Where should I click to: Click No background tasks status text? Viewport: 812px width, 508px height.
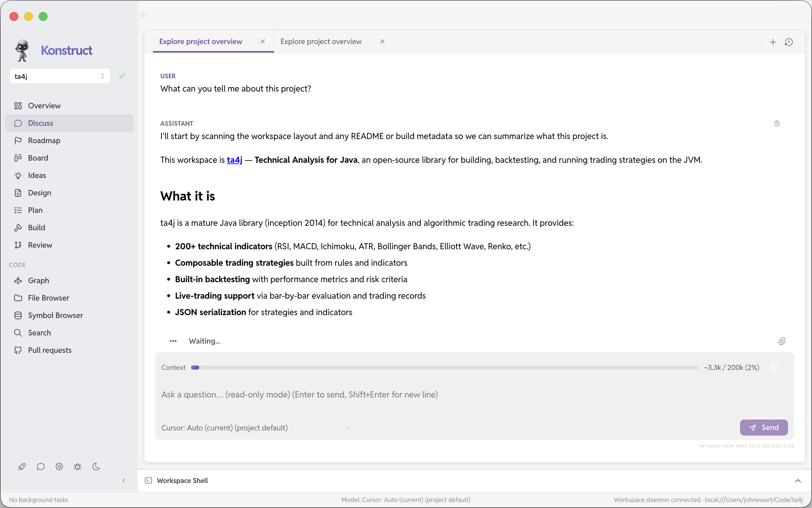pyautogui.click(x=39, y=499)
